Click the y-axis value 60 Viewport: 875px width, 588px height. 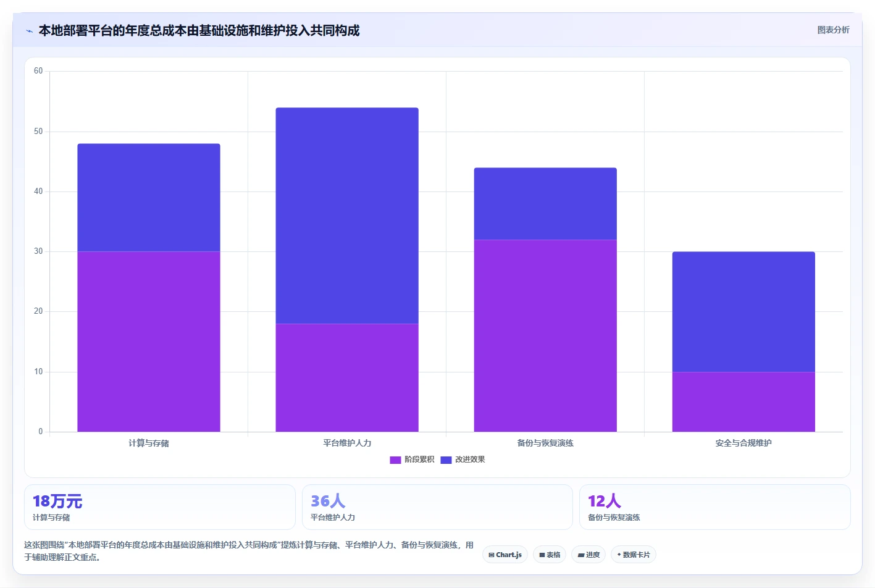pos(38,71)
